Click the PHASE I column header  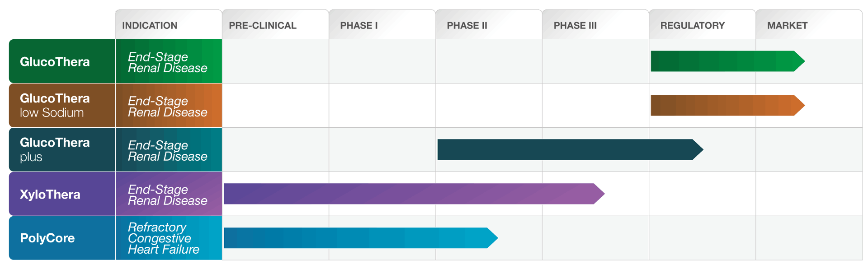(x=382, y=25)
